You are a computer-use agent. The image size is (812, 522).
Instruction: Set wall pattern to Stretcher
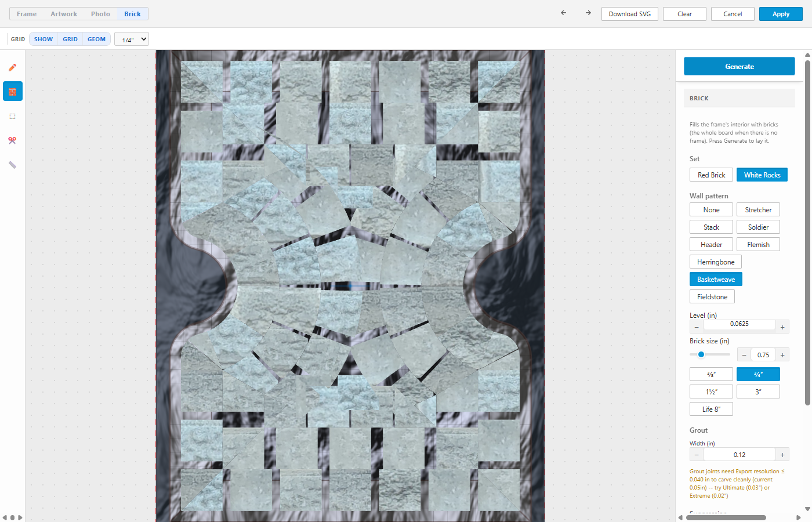[758, 209]
